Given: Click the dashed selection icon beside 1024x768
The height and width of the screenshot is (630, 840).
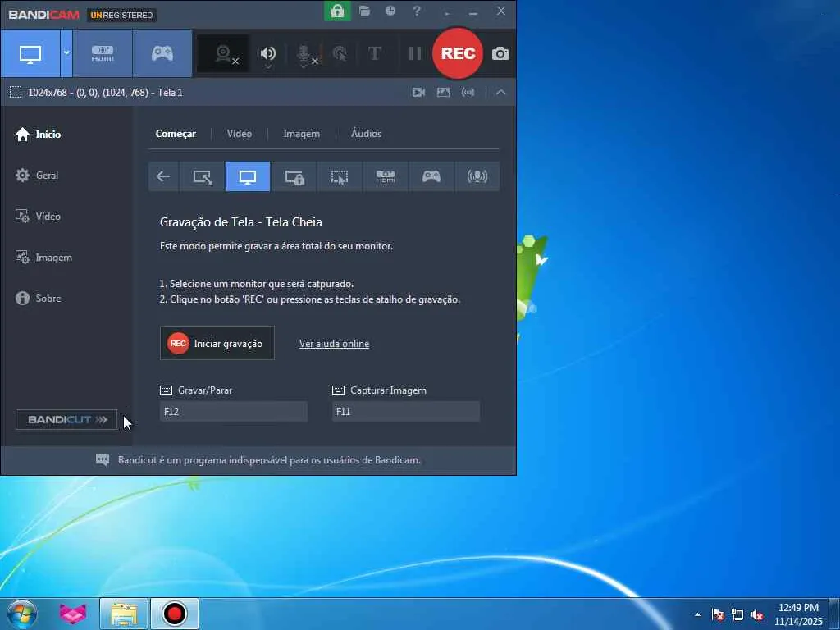Looking at the screenshot, I should coord(16,92).
